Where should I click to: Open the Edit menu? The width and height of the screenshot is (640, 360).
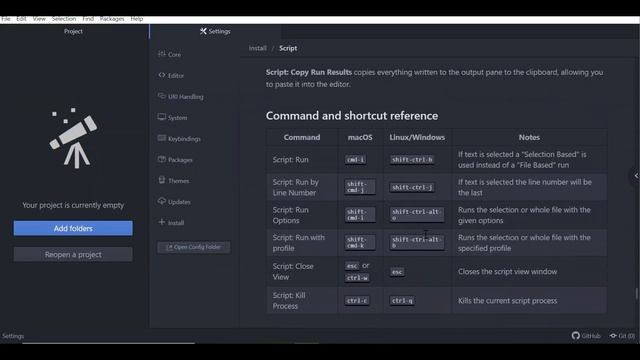coord(21,19)
